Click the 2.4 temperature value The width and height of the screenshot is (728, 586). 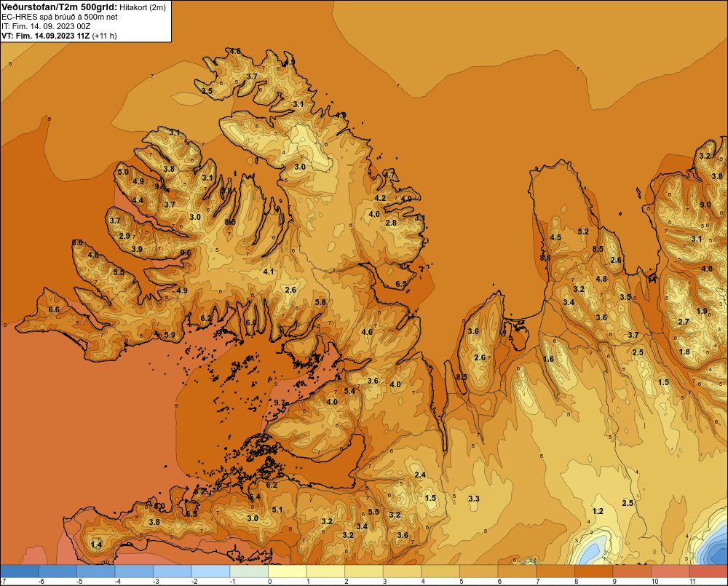click(420, 475)
